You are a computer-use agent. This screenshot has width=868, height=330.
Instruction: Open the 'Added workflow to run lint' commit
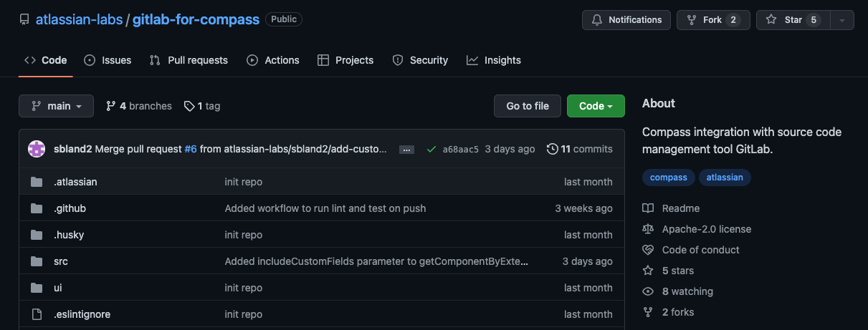pos(325,208)
